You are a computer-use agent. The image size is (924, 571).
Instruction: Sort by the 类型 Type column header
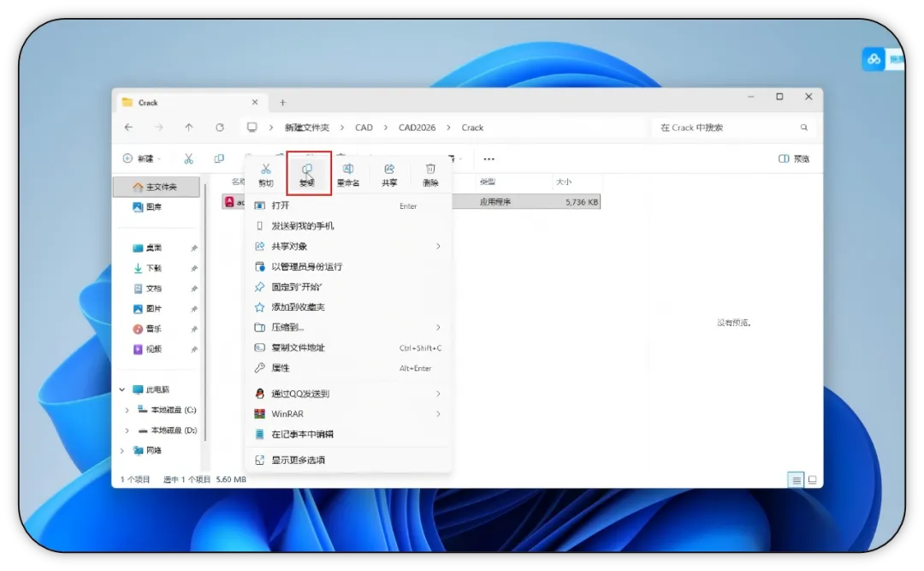pyautogui.click(x=488, y=181)
